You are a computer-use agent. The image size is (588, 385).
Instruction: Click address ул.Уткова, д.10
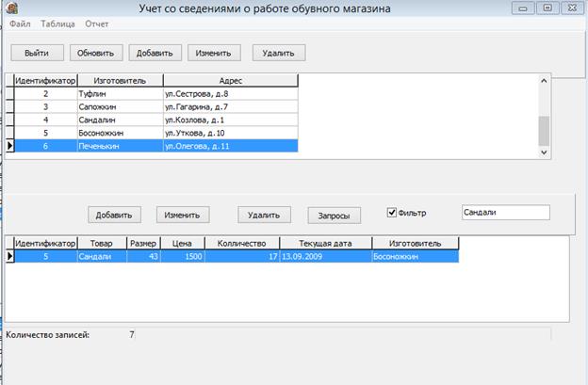click(231, 133)
